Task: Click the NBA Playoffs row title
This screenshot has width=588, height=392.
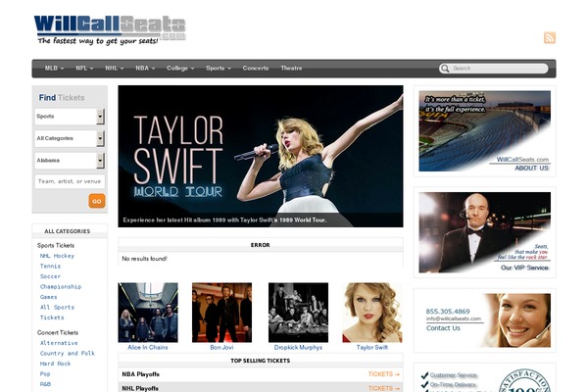Action: coord(140,374)
